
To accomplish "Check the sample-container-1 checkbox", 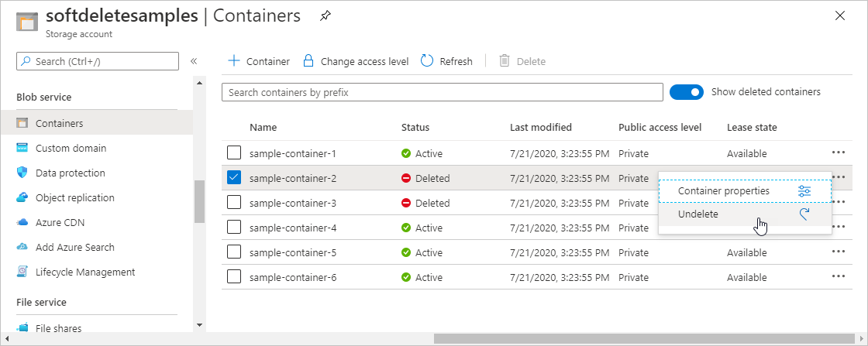I will point(234,153).
